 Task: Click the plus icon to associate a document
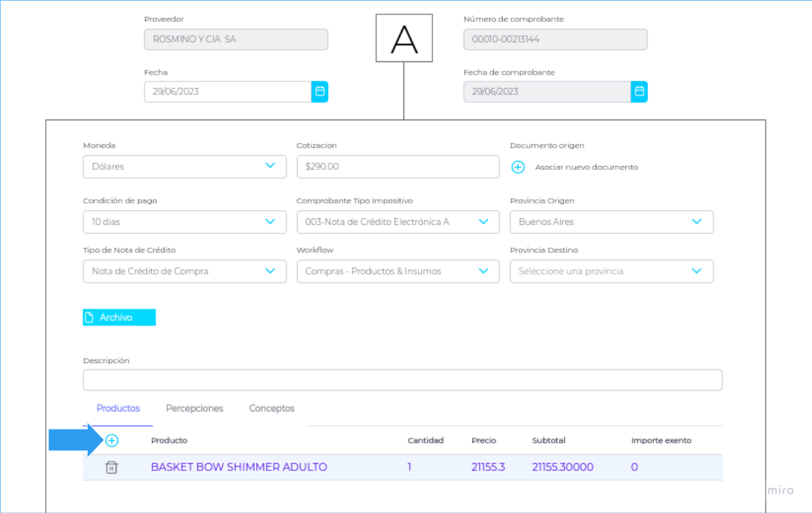pos(518,167)
